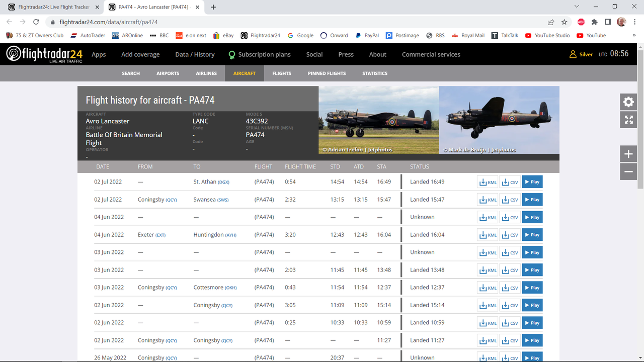644x362 pixels.
Task: Switch to the Pinned Flights tab
Action: pos(327,73)
